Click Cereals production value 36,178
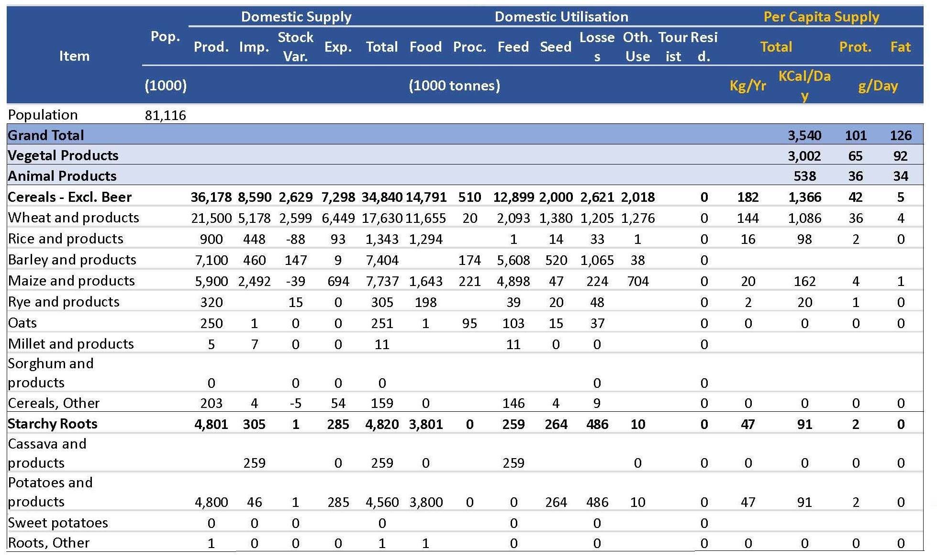937x560 pixels. [211, 197]
